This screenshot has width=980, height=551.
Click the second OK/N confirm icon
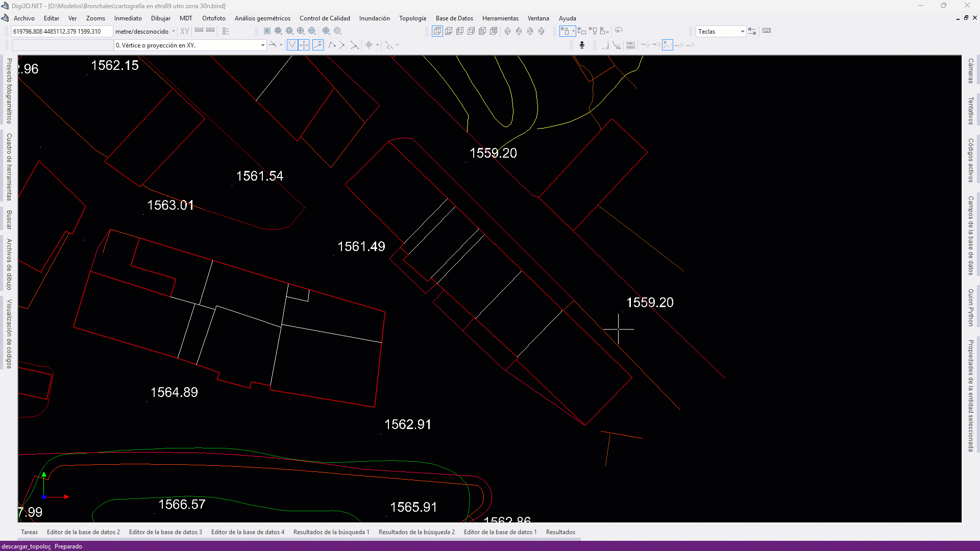581,31
